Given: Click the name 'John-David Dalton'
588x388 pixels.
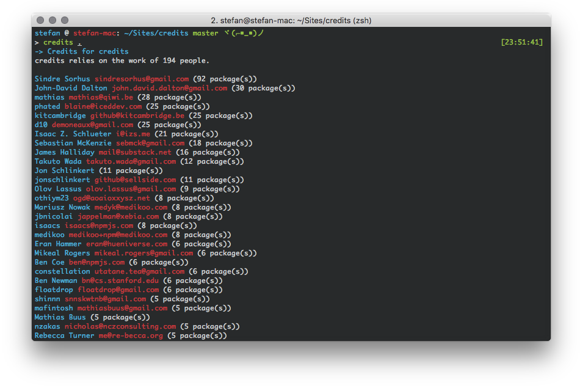Looking at the screenshot, I should [71, 88].
